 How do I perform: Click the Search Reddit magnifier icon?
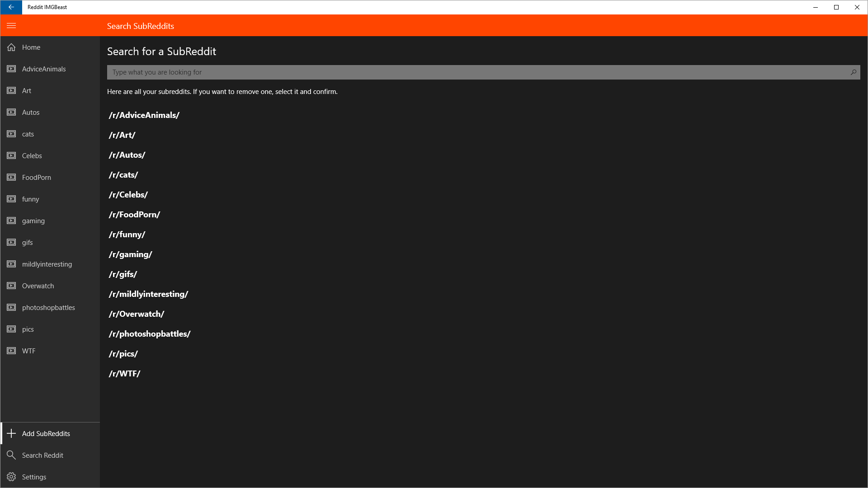(11, 455)
